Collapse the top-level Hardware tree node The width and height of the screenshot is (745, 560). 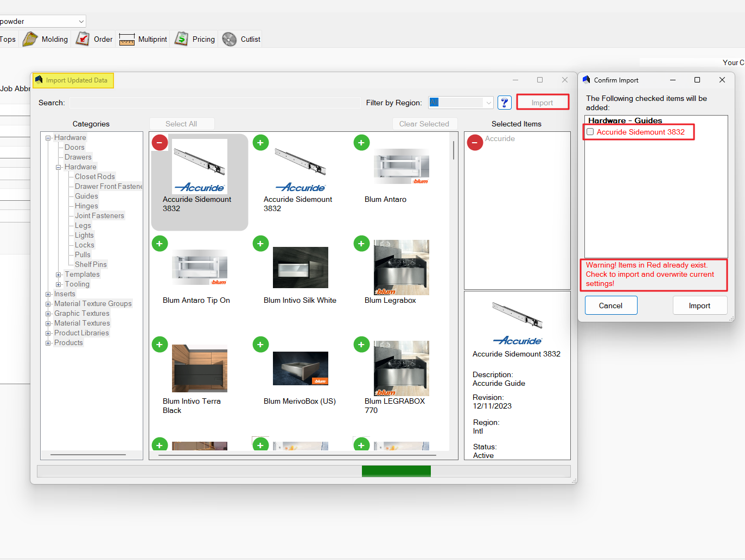pos(48,138)
